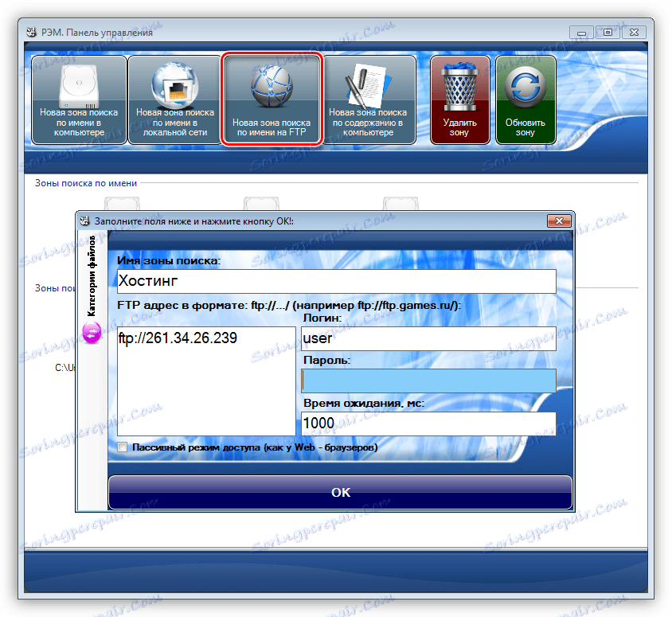Focus the search zone name field 'Хостинг'
672x617 pixels.
click(x=337, y=281)
